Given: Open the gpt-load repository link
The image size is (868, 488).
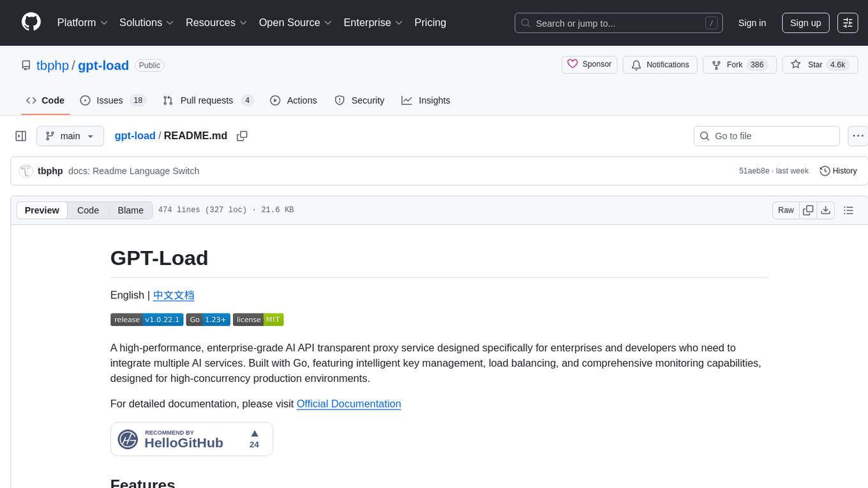Looking at the screenshot, I should click(x=103, y=65).
